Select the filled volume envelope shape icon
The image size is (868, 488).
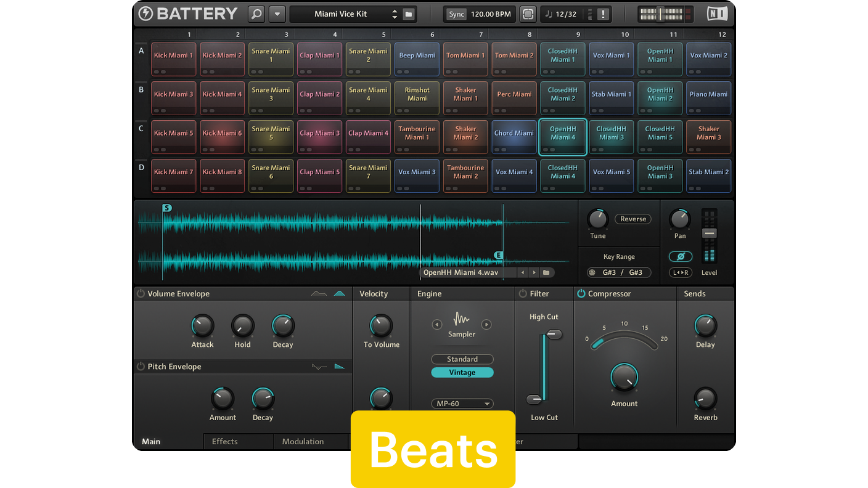(x=340, y=294)
